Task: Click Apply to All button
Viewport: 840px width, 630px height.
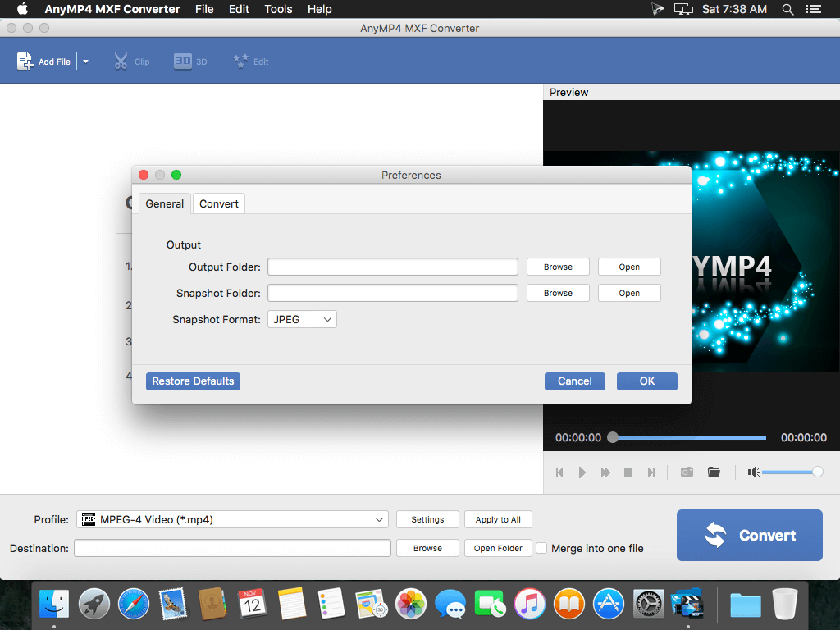Action: tap(498, 519)
